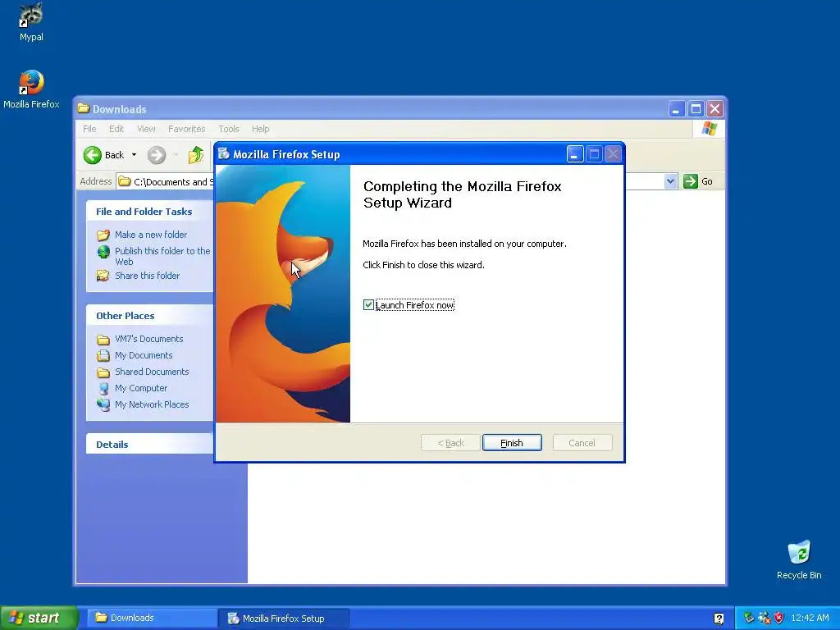Screen dimensions: 840x630
Task: Click the Publish this folder to the Web link
Action: (x=162, y=256)
